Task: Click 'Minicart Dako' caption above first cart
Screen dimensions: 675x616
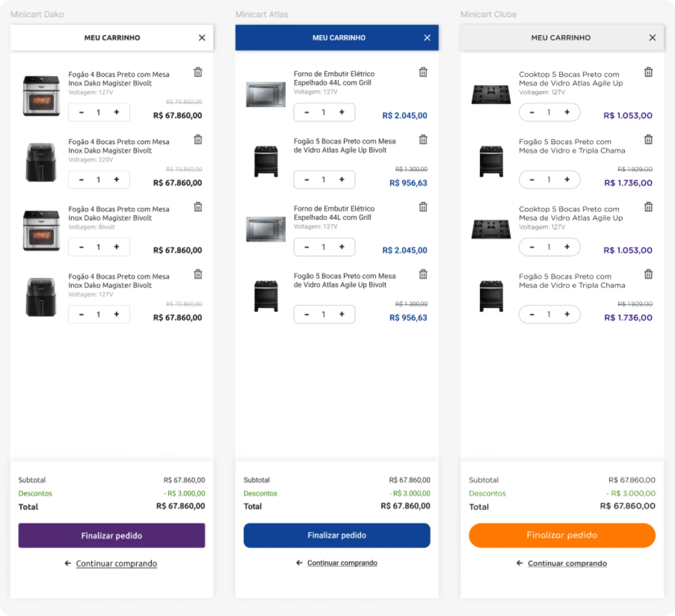Action: coord(37,15)
